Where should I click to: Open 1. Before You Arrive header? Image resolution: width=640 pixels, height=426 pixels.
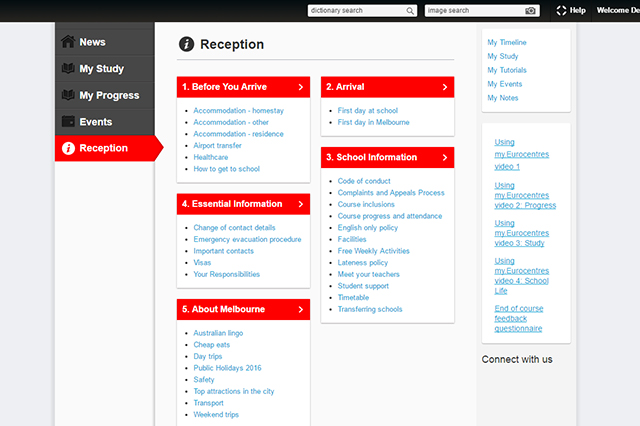click(x=243, y=87)
